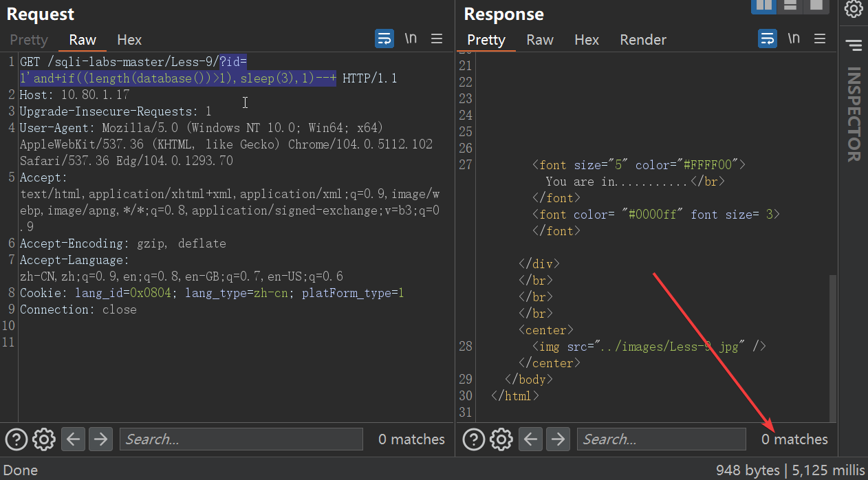Toggle show non-printable characters in Request
Image resolution: width=868 pixels, height=480 pixels.
411,39
